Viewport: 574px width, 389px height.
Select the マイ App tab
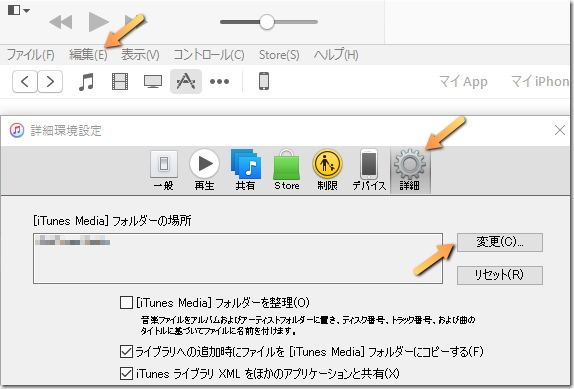[x=463, y=81]
